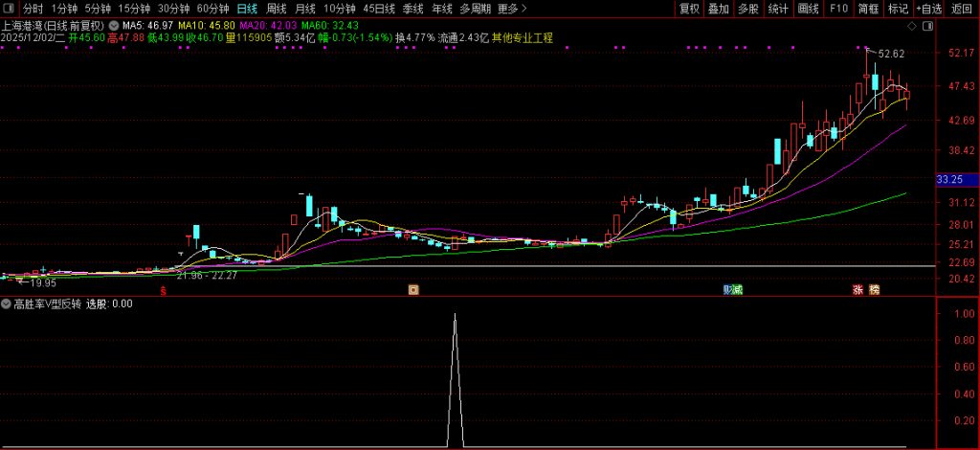Click the red S marker on timeline

click(164, 290)
